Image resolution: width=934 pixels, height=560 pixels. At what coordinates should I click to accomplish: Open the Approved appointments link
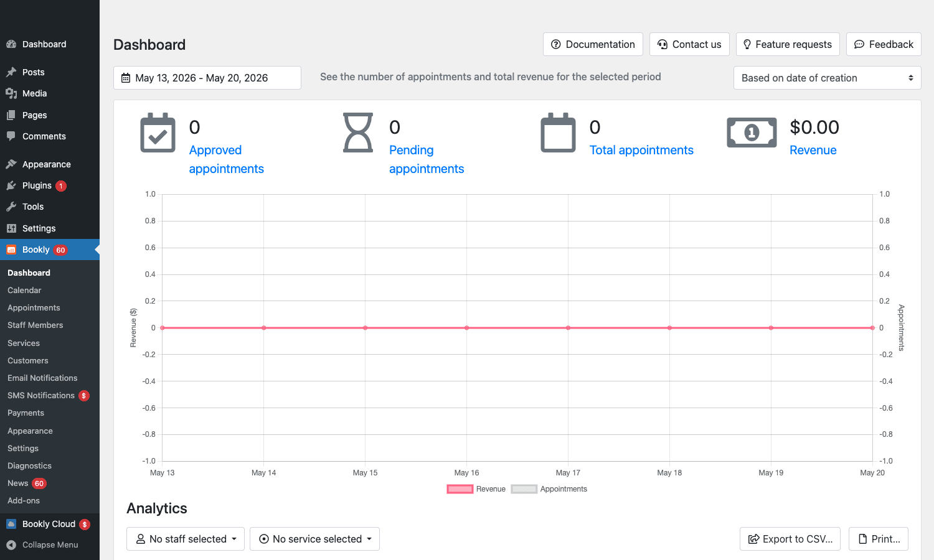point(227,159)
